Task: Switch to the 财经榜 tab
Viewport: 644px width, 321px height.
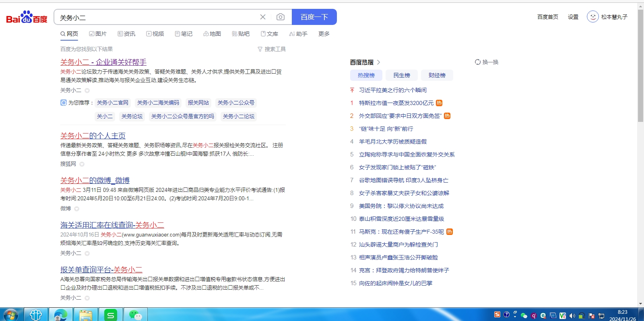Action: coord(437,75)
